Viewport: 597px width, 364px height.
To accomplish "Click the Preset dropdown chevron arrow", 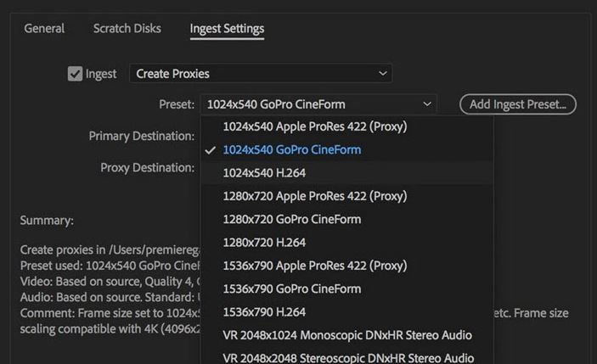I will pos(427,104).
